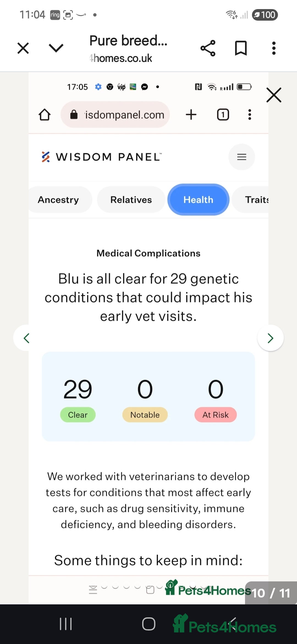This screenshot has width=297, height=644.
Task: Tap the green Clear status badge
Action: coord(78,415)
